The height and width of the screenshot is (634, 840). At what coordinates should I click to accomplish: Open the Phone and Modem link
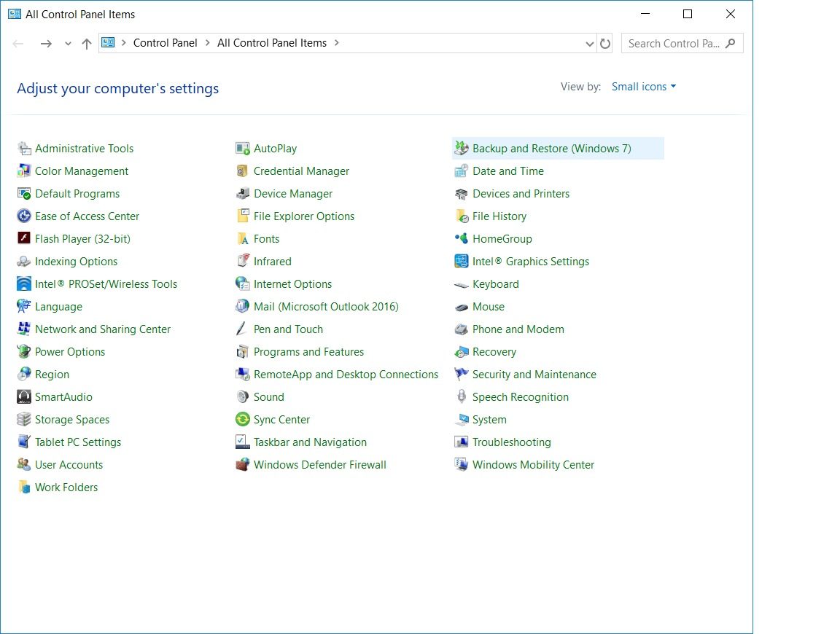[x=518, y=329]
